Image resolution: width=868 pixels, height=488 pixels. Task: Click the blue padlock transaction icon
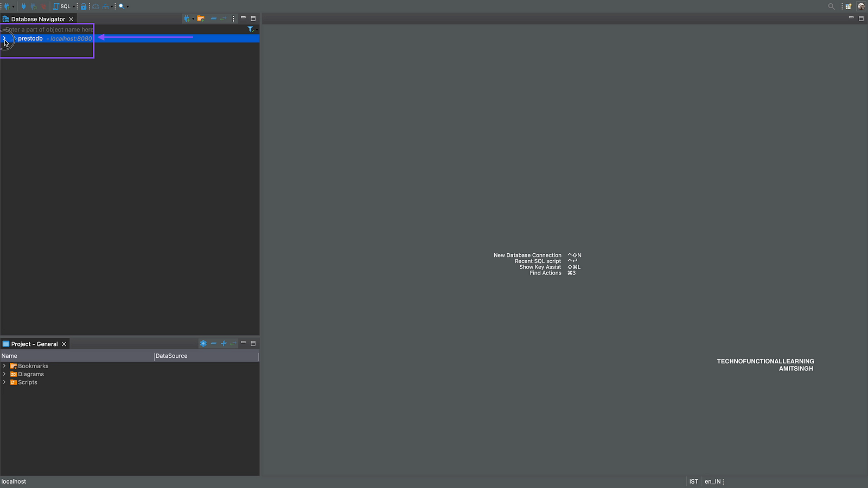84,7
